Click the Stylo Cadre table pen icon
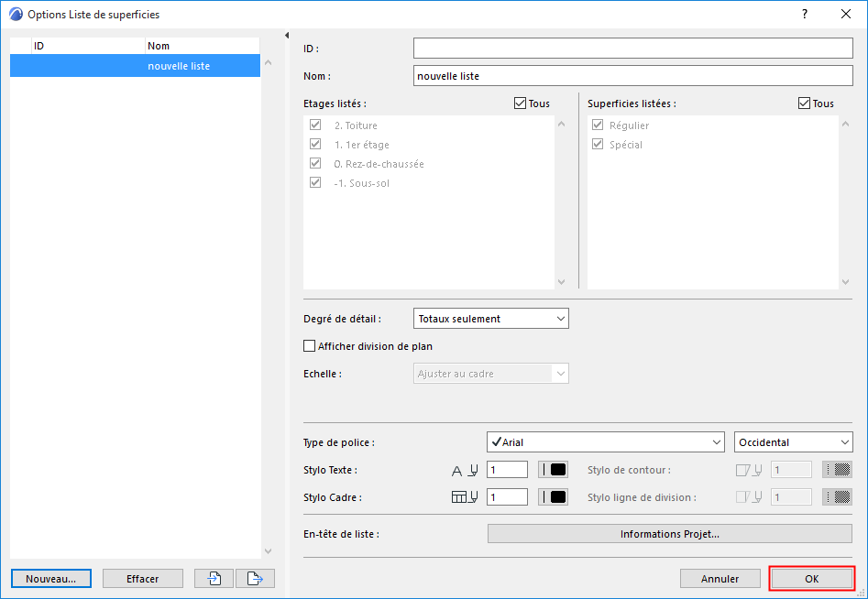Viewport: 868px width, 599px height. click(465, 497)
